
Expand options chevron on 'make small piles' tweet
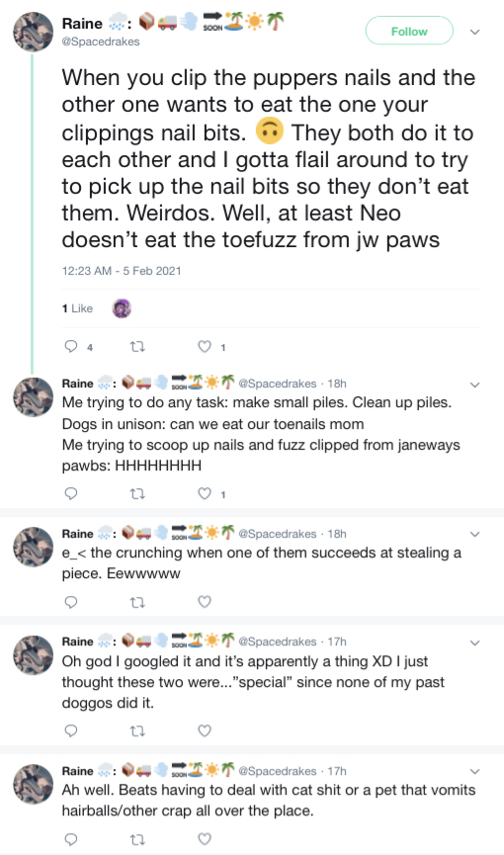(x=475, y=385)
